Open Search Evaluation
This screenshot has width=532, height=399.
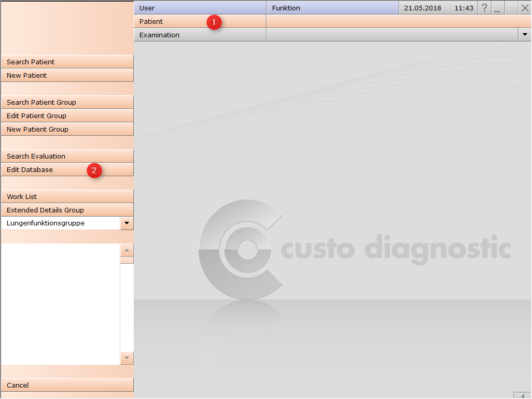click(x=67, y=156)
